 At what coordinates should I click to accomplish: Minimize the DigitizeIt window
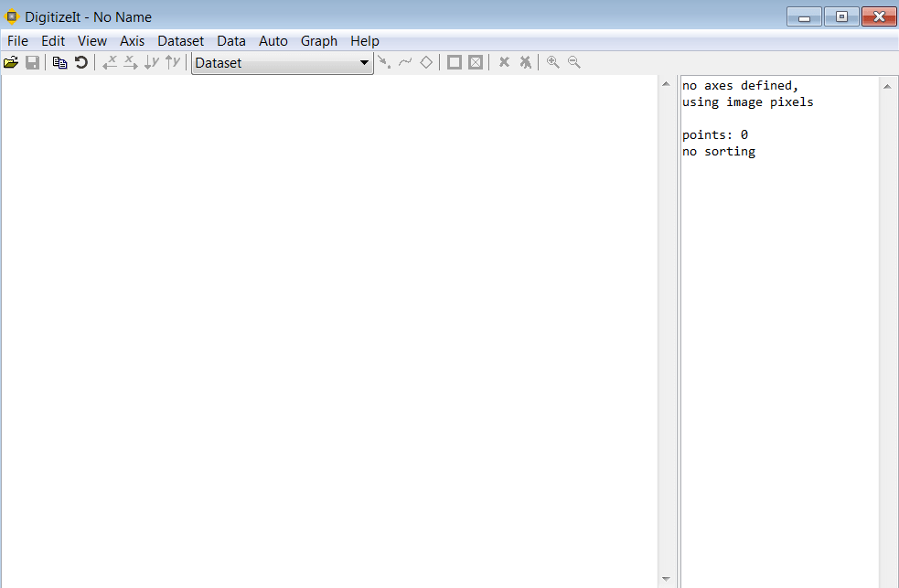click(804, 16)
